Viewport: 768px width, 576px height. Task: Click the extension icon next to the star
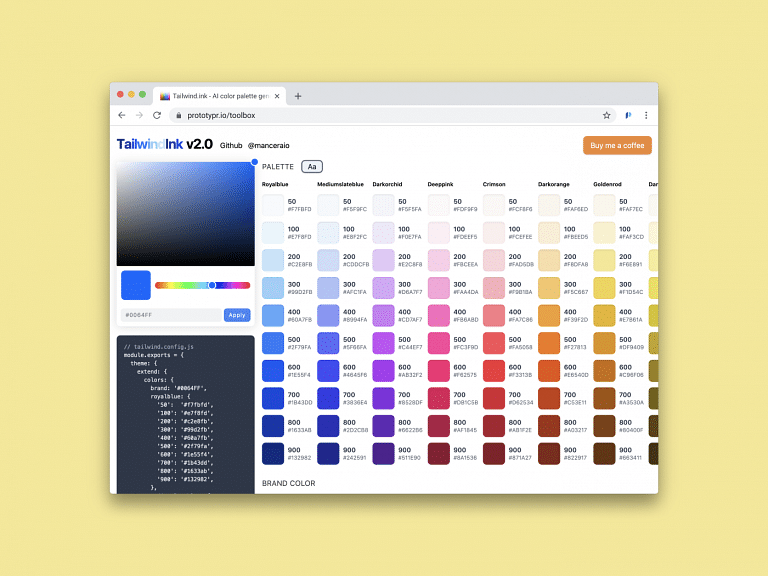click(x=628, y=116)
